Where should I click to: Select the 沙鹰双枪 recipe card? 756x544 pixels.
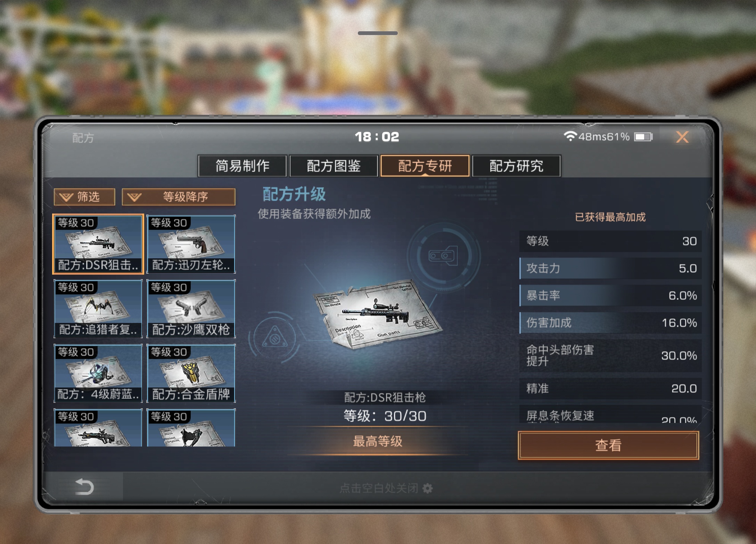pos(191,309)
